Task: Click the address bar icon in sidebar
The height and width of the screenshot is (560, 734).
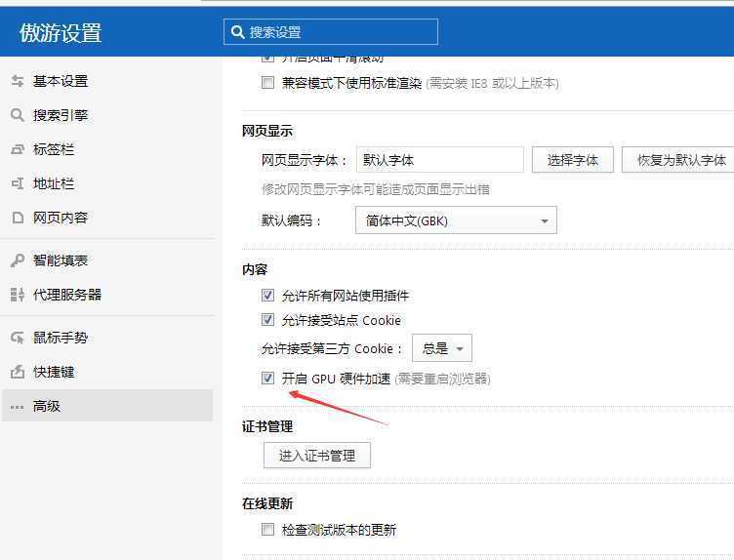Action: click(18, 183)
